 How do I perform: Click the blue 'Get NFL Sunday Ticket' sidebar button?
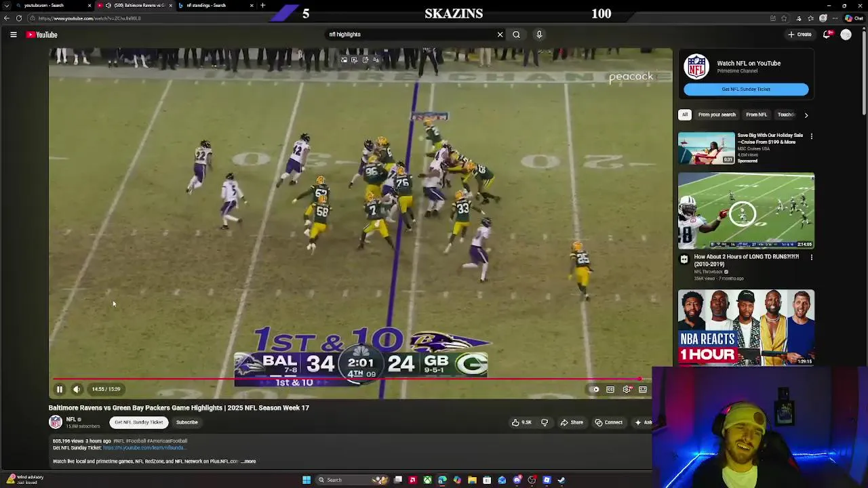[746, 89]
